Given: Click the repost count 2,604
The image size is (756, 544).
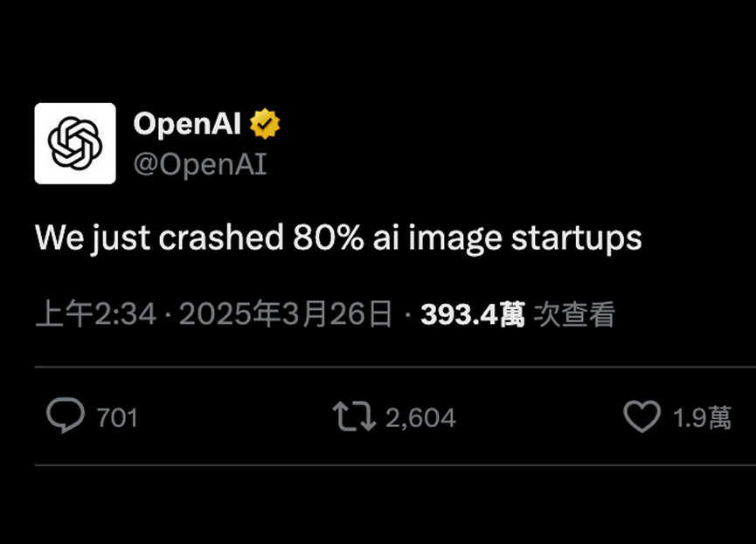Looking at the screenshot, I should coord(420,418).
